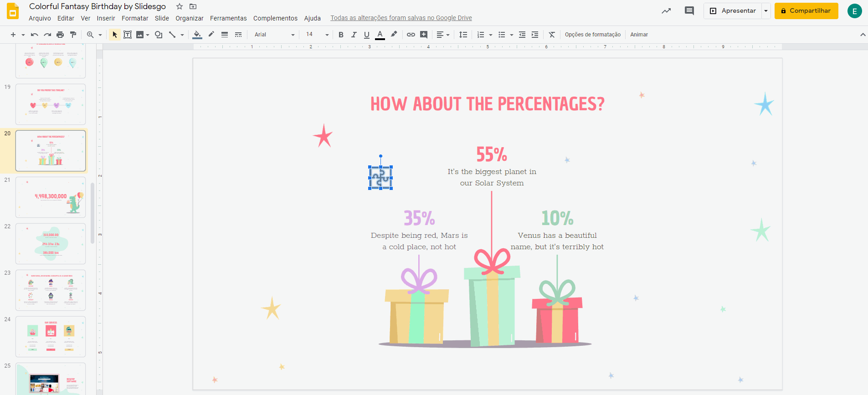Open the new slide layout dropdown arrow

[x=23, y=35]
